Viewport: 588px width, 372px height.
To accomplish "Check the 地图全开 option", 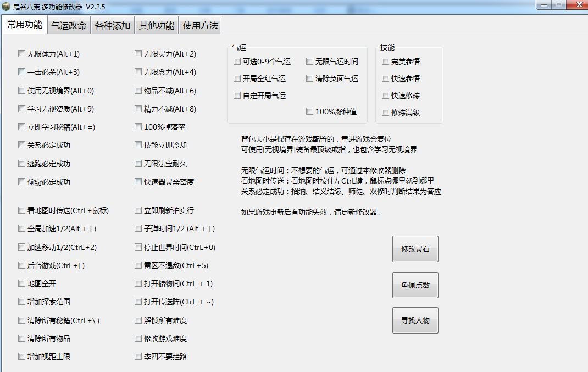I will click(22, 284).
